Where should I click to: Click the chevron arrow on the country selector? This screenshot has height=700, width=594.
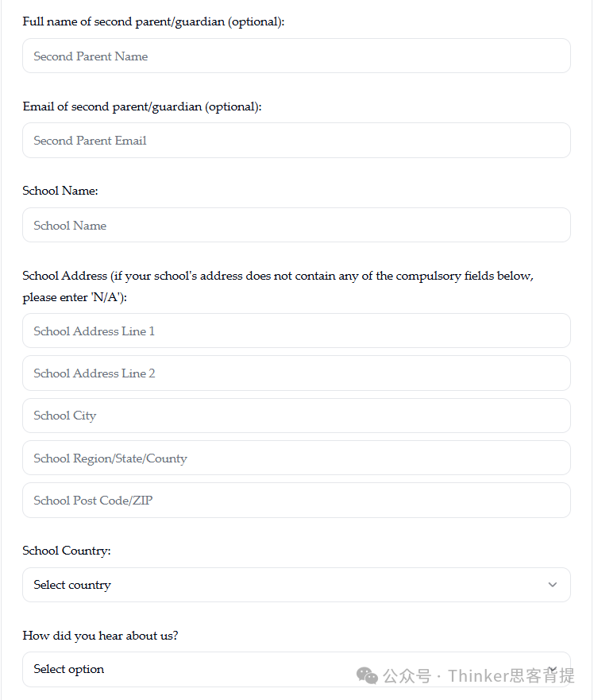[x=553, y=585]
